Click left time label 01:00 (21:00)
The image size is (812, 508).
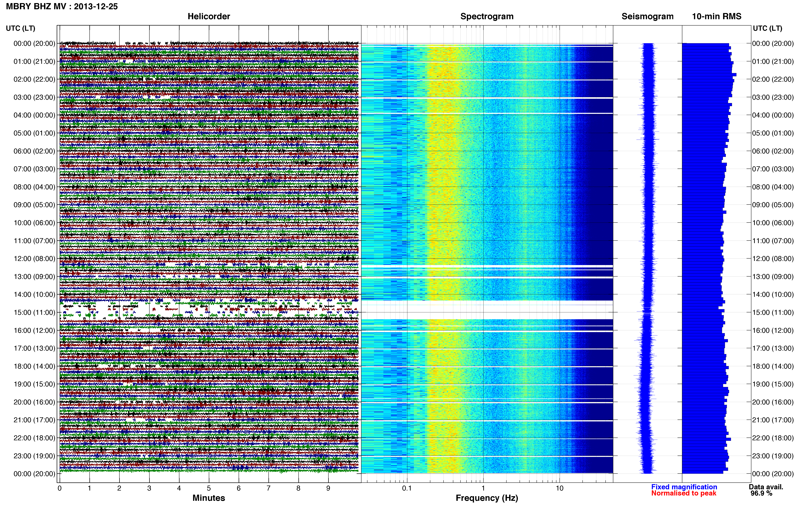tap(34, 62)
